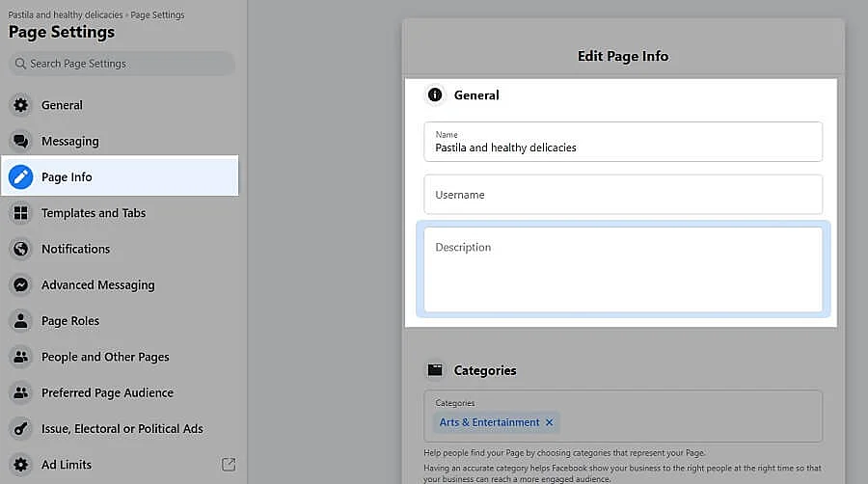Image resolution: width=868 pixels, height=484 pixels.
Task: Open People and Other Pages settings
Action: pyautogui.click(x=105, y=357)
